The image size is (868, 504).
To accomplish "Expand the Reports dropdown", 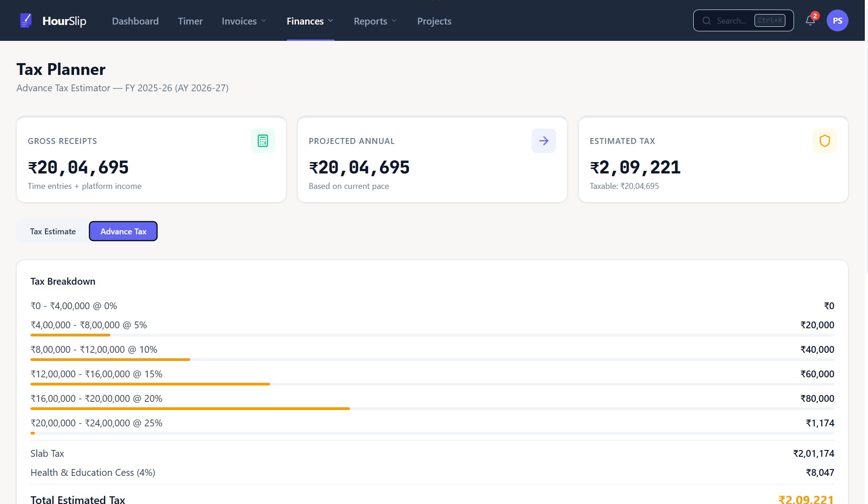I will tap(375, 21).
